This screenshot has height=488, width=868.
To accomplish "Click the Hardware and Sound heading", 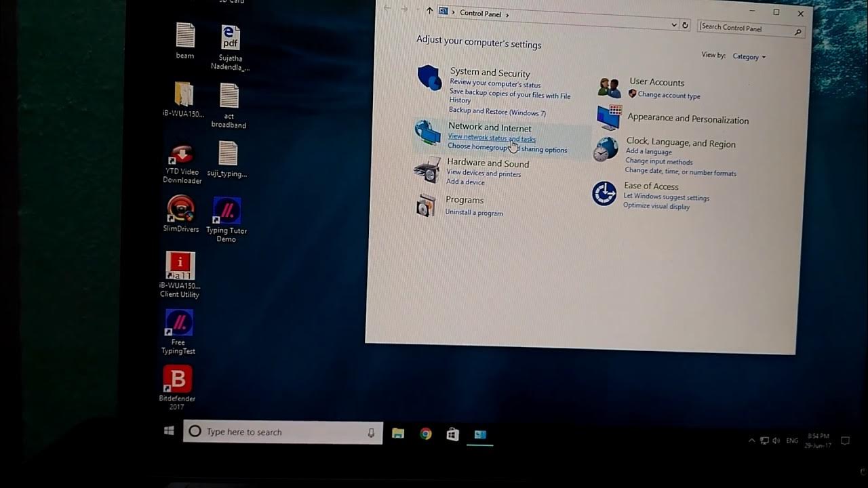I will pos(488,163).
